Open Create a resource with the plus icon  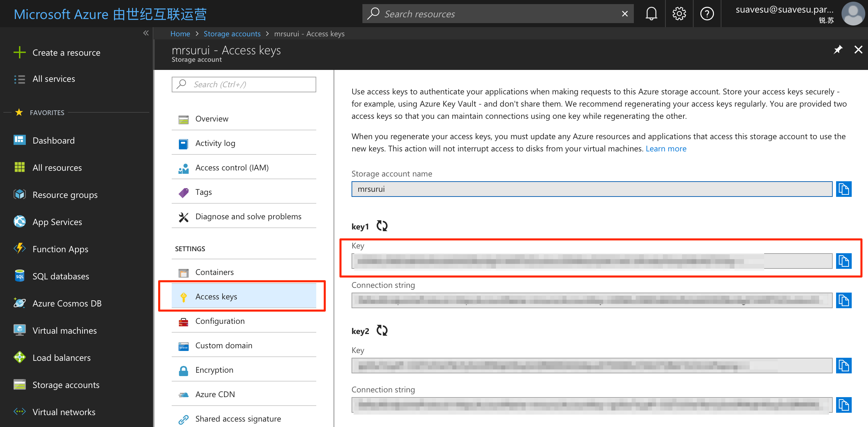tap(19, 52)
